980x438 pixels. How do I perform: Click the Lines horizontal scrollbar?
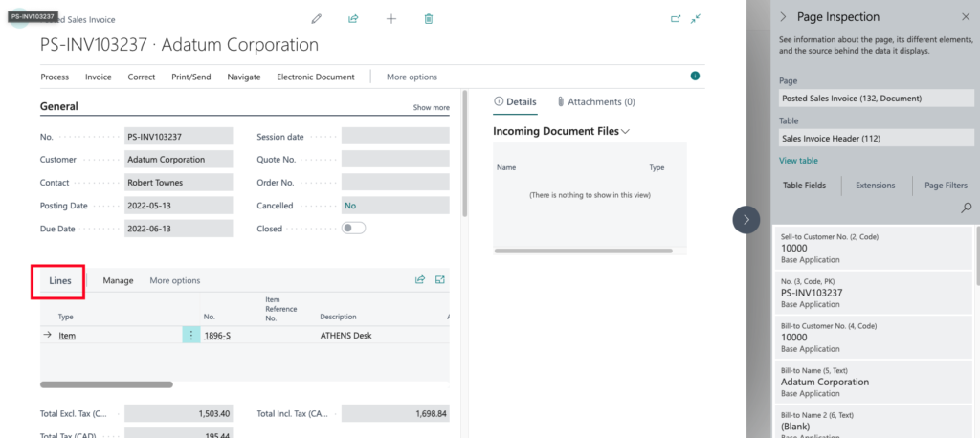click(x=106, y=384)
